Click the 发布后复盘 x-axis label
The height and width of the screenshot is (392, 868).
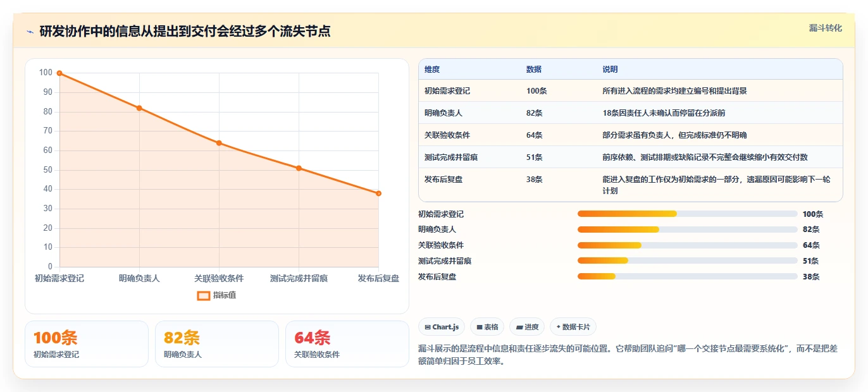tap(378, 278)
